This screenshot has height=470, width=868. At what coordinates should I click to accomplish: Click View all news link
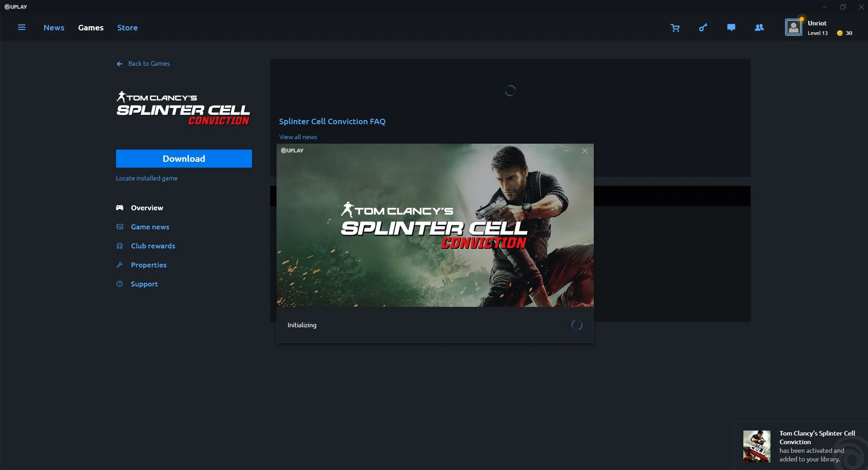[298, 137]
